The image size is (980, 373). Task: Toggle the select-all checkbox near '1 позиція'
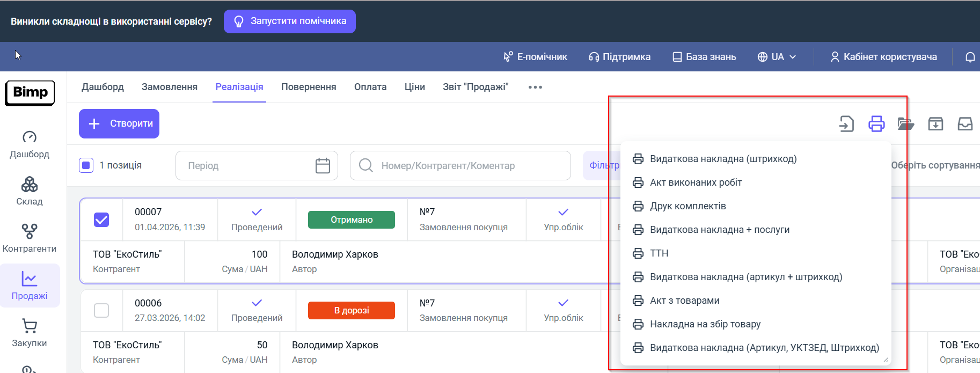(x=86, y=165)
